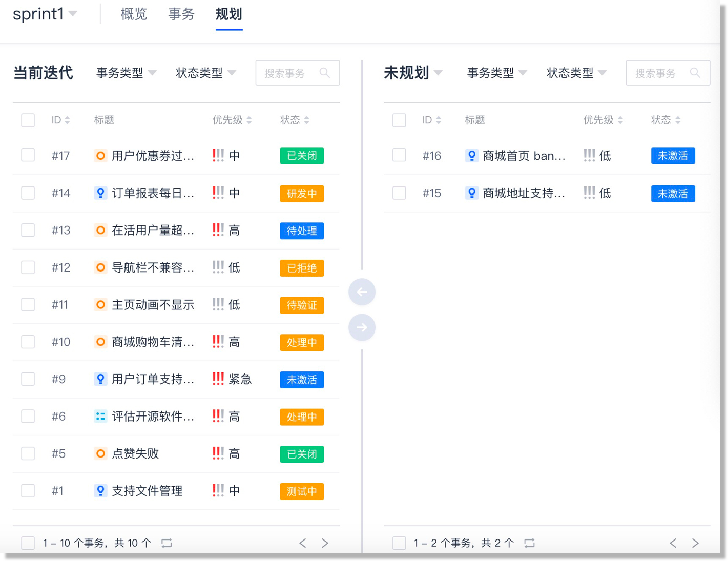Open issue 商城地址支持…
728x561 pixels.
(524, 193)
